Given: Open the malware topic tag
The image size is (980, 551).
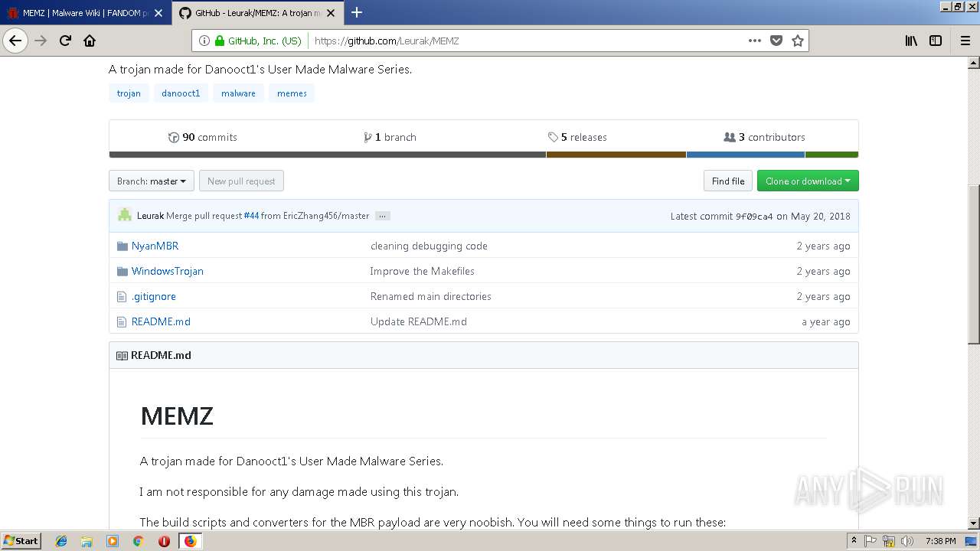Looking at the screenshot, I should point(238,93).
